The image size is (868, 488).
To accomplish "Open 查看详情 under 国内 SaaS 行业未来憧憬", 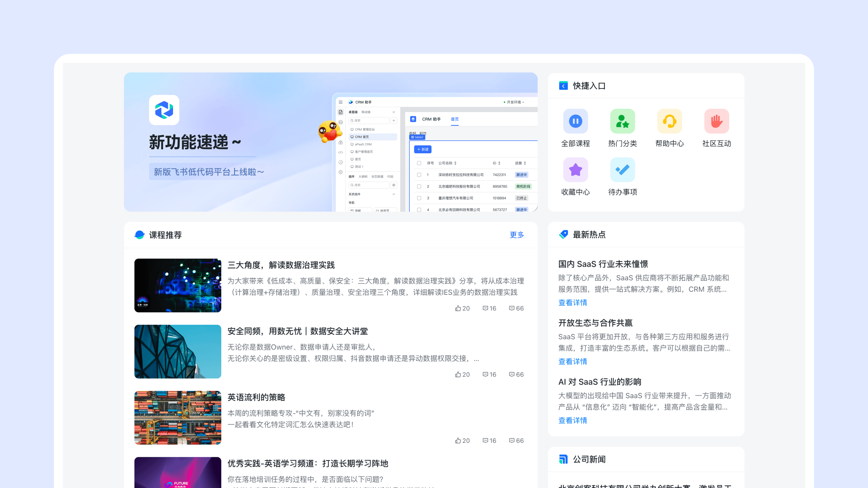I will tap(572, 303).
